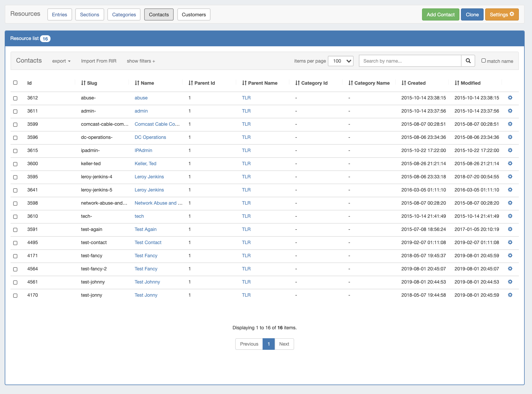Click gear icon on Keller, Ted row

(x=510, y=164)
